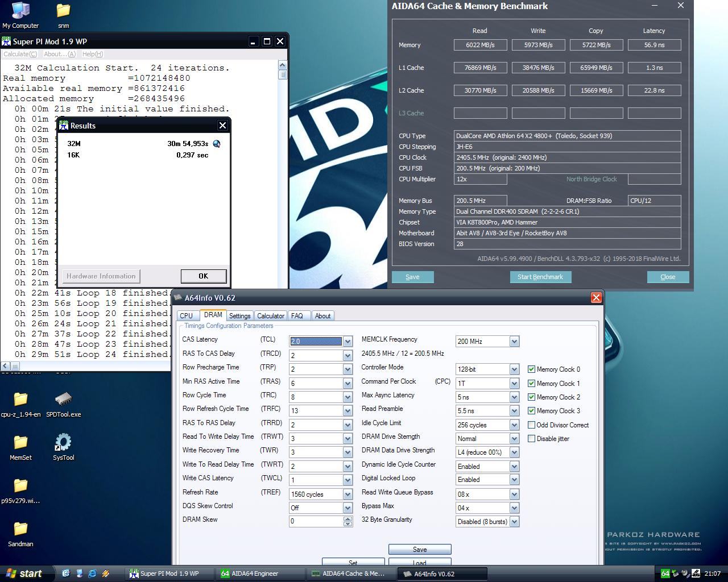
Task: Open the Idle Cycle Limit dropdown
Action: pos(514,425)
